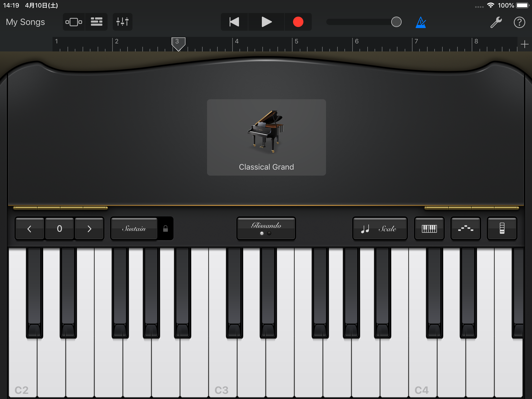Open Classical Grand instrument picker
Viewport: 532px width, 399px height.
click(266, 137)
